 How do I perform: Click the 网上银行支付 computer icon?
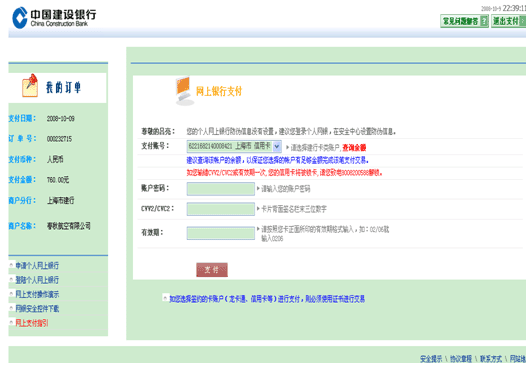pos(184,91)
